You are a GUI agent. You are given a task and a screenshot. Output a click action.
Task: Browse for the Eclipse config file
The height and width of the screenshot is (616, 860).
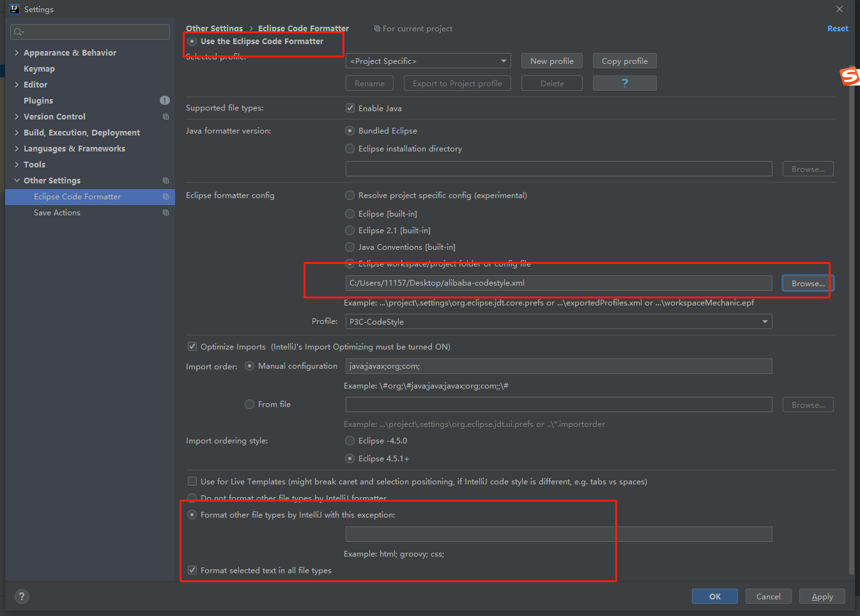click(x=808, y=283)
